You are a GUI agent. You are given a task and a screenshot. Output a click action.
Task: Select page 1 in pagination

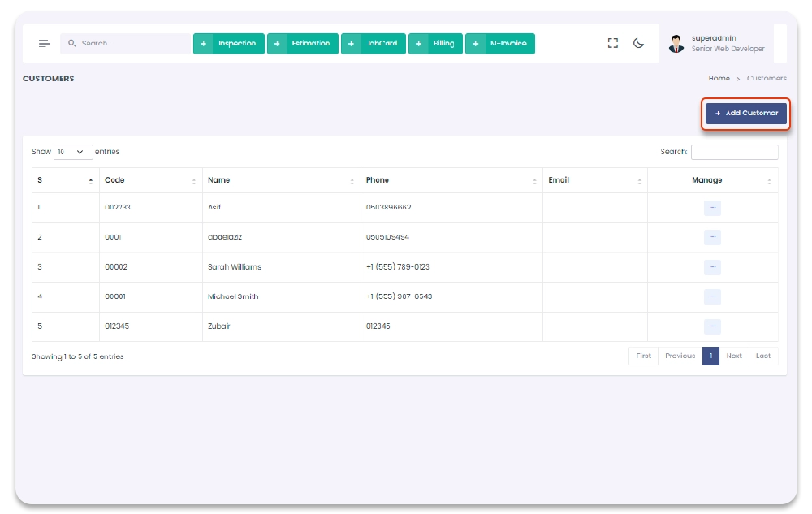click(710, 356)
